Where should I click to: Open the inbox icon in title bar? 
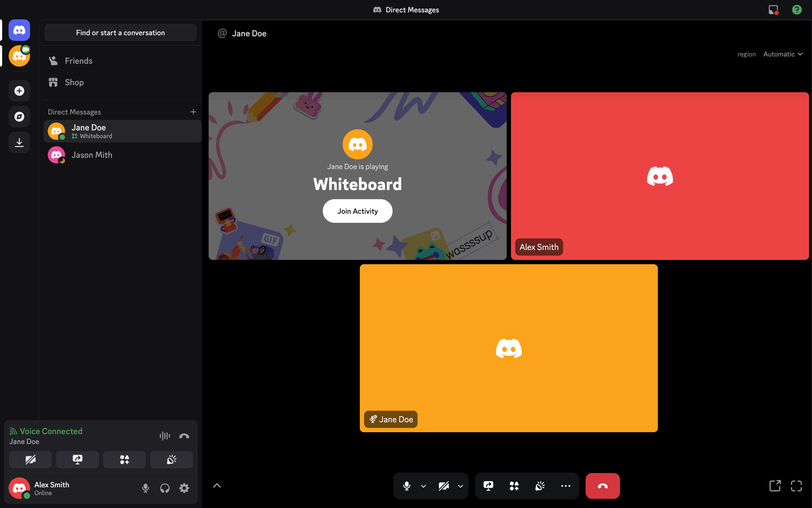click(x=774, y=10)
